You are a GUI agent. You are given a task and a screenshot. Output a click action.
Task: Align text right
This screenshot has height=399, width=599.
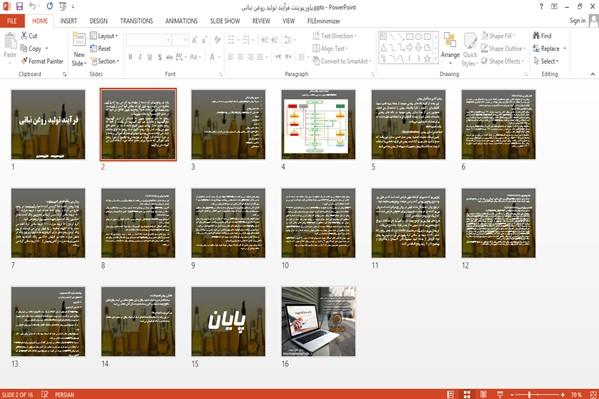pyautogui.click(x=251, y=57)
